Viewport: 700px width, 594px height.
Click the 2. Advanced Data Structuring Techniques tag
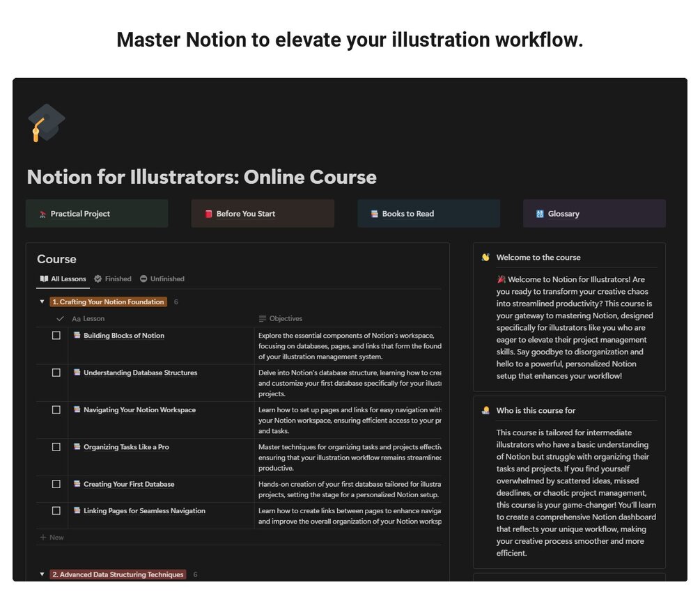118,575
